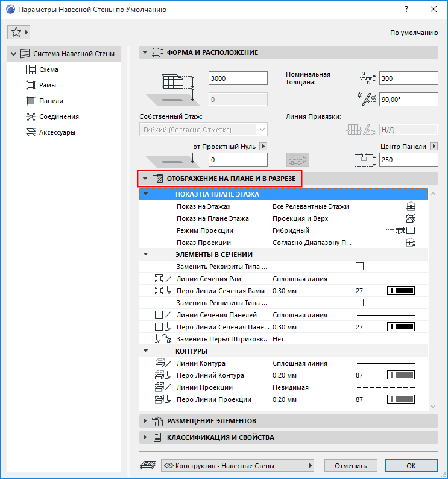Click Нет for Заменить Перья Штриховки

coord(278,339)
